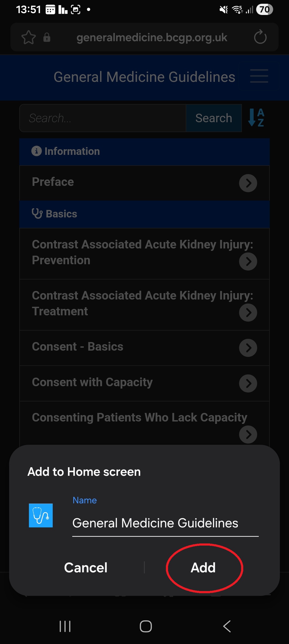Open Preface with its chevron arrow
289x644 pixels.
[x=248, y=183]
